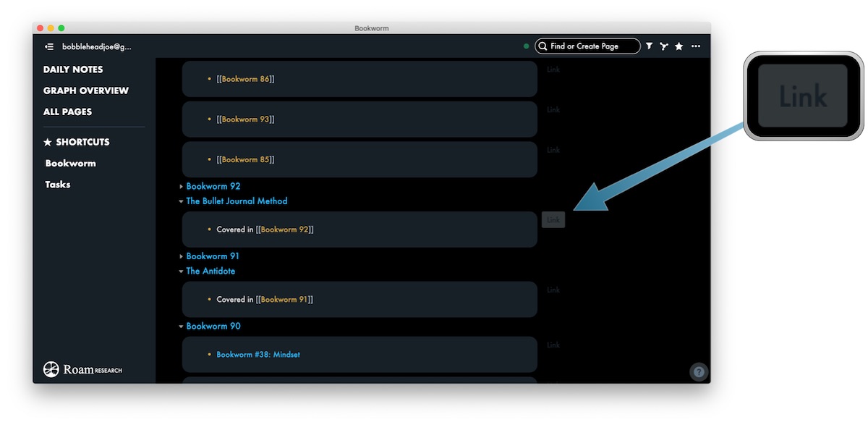Click the words Covered in before Bookworm 91
Screen dimensions: 868x425
pyautogui.click(x=235, y=300)
